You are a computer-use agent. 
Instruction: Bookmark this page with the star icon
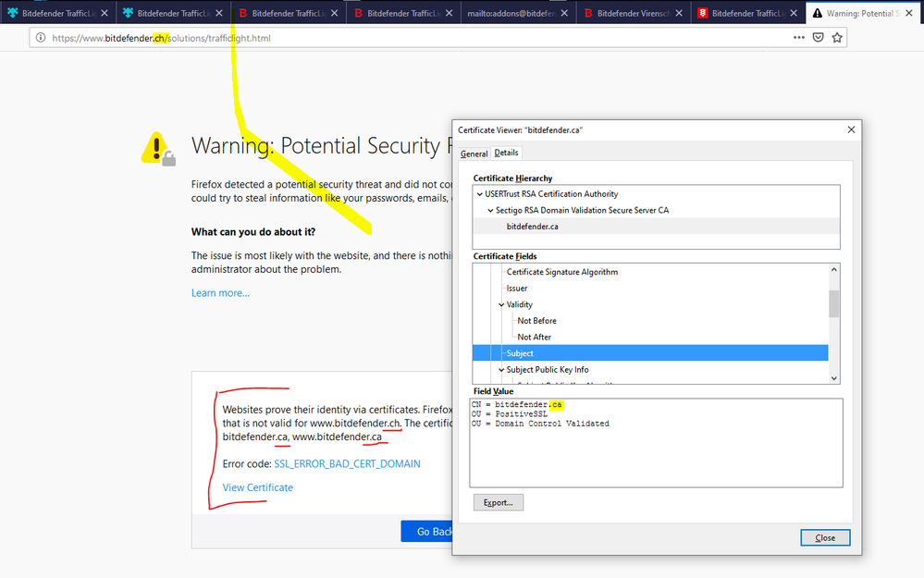837,38
